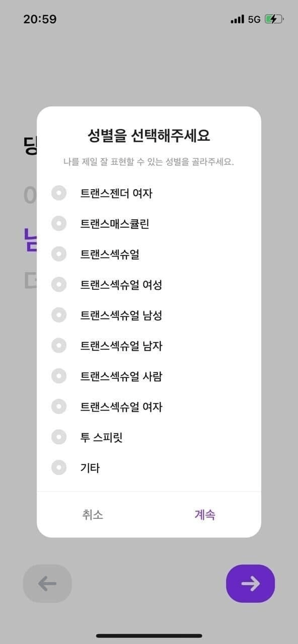Pick the 투 스피릿 option
The height and width of the screenshot is (644, 298).
pos(59,438)
